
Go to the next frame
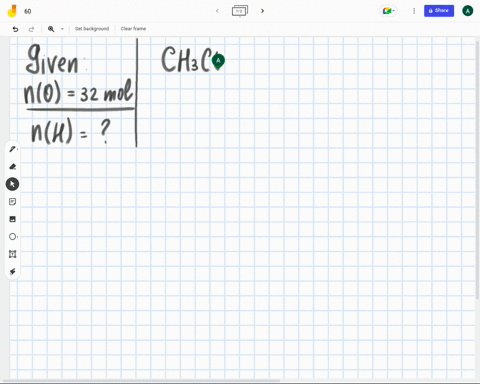pyautogui.click(x=262, y=11)
